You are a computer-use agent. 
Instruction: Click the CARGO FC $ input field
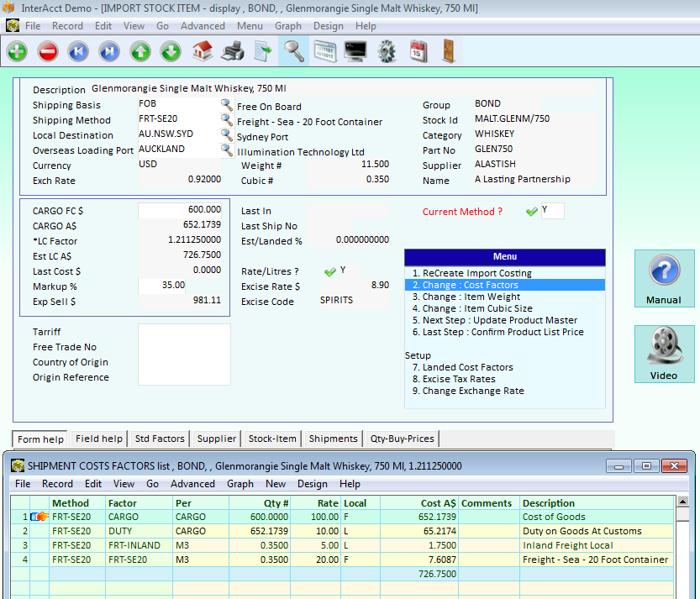[x=181, y=211]
